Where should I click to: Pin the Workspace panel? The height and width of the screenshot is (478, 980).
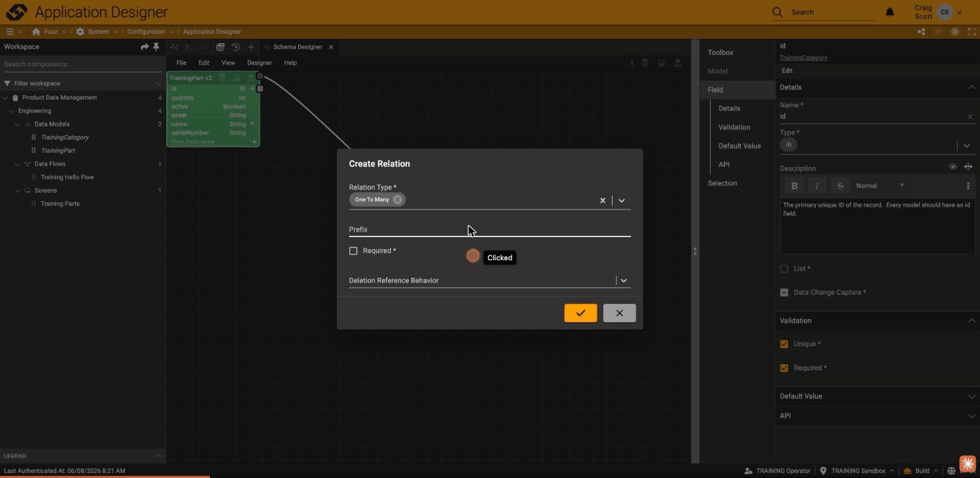click(156, 46)
